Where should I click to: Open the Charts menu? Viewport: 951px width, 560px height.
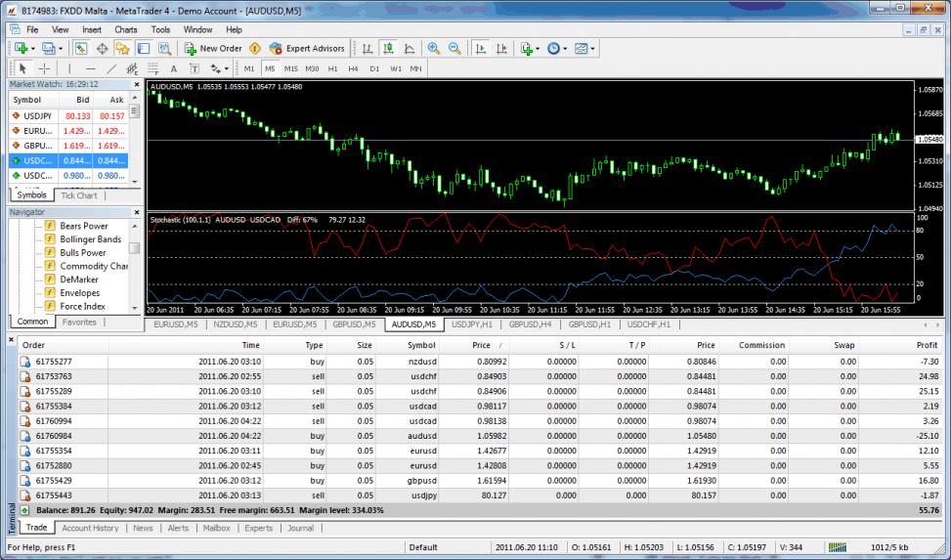pyautogui.click(x=125, y=29)
